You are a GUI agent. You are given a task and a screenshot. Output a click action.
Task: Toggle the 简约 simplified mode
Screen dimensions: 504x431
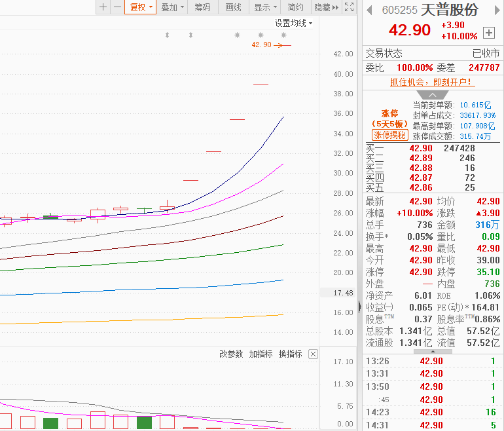(296, 7)
